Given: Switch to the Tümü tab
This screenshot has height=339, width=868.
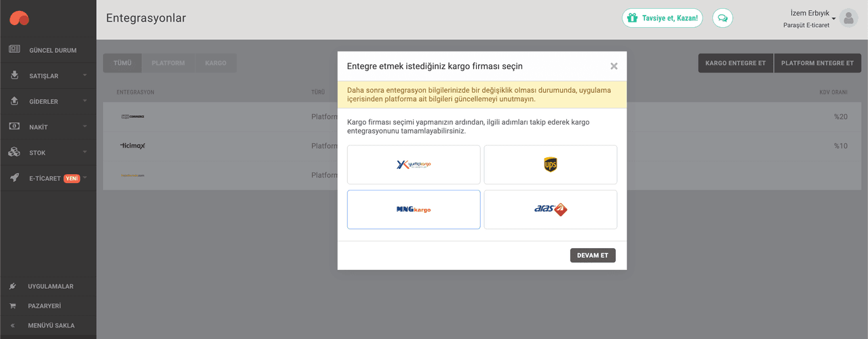Looking at the screenshot, I should (123, 63).
